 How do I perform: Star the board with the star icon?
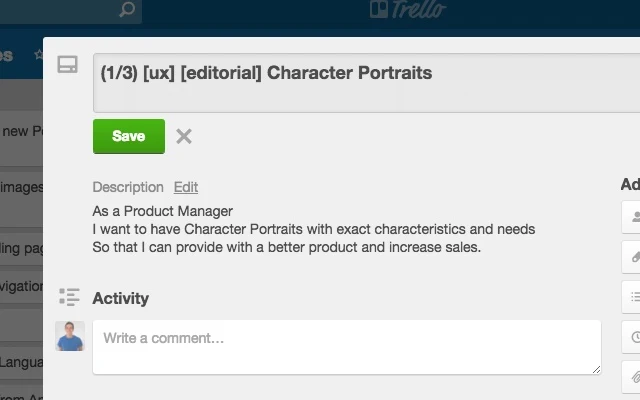37,54
